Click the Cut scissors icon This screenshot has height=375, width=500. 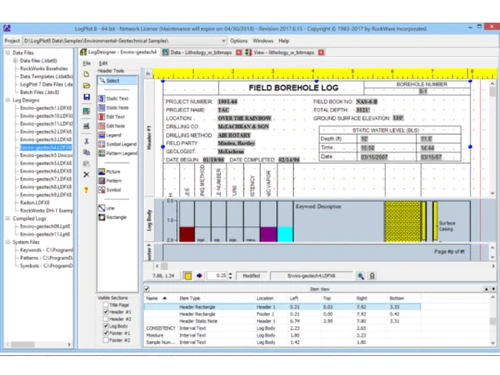click(87, 141)
